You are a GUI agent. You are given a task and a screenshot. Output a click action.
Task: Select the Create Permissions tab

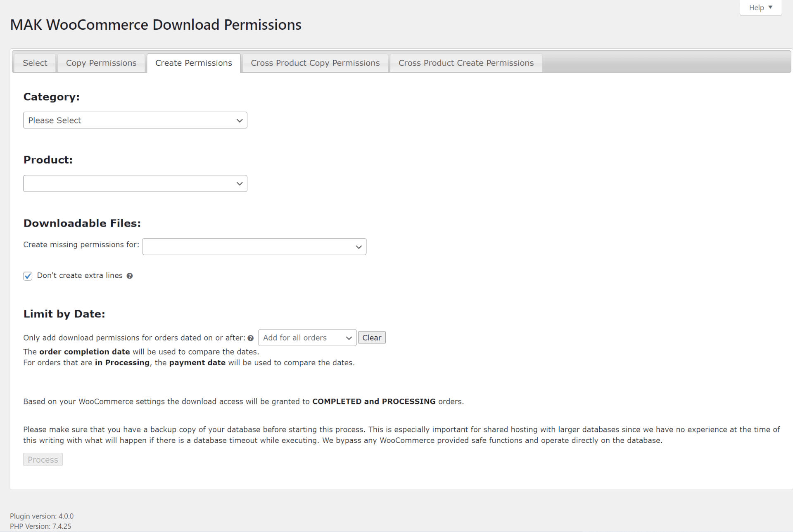click(x=194, y=63)
